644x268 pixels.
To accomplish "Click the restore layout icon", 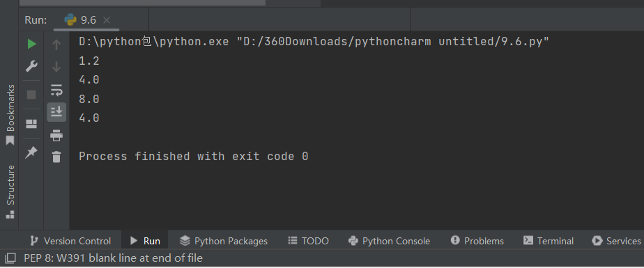I will [31, 124].
